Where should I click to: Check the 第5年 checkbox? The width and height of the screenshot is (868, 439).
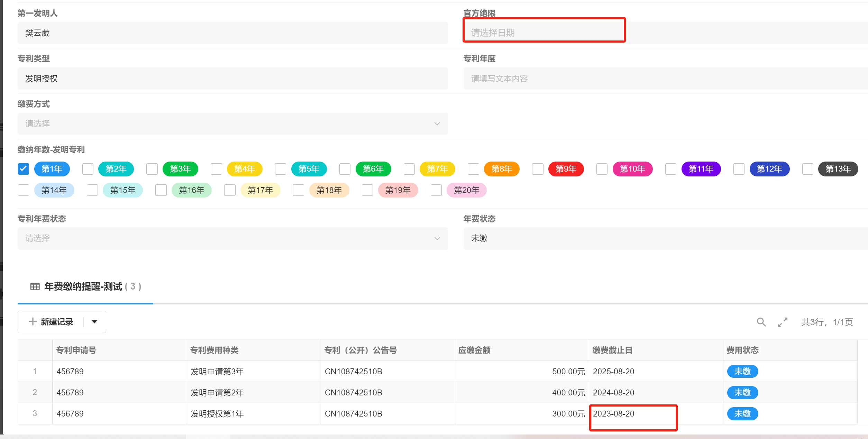281,169
